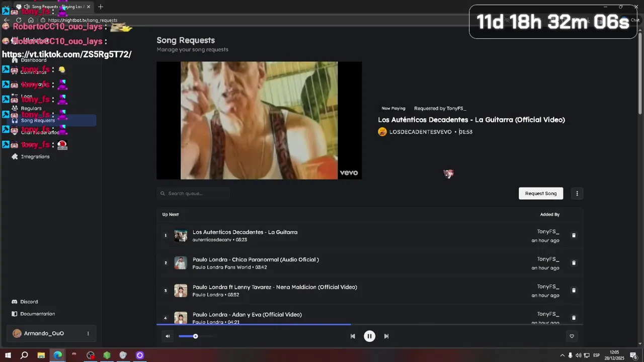Viewport: 644px width, 362px height.
Task: Open the taskbar clock showing 12:05
Action: (x=614, y=355)
